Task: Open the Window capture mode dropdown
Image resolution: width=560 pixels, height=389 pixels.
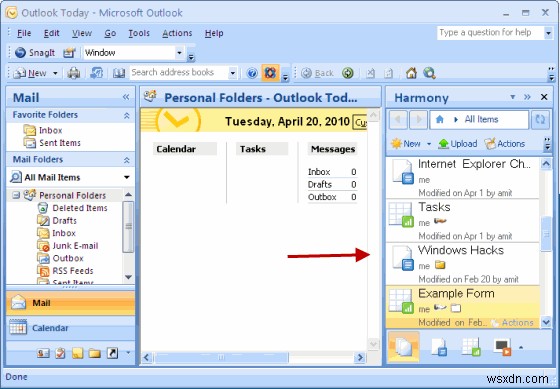Action: tap(179, 53)
